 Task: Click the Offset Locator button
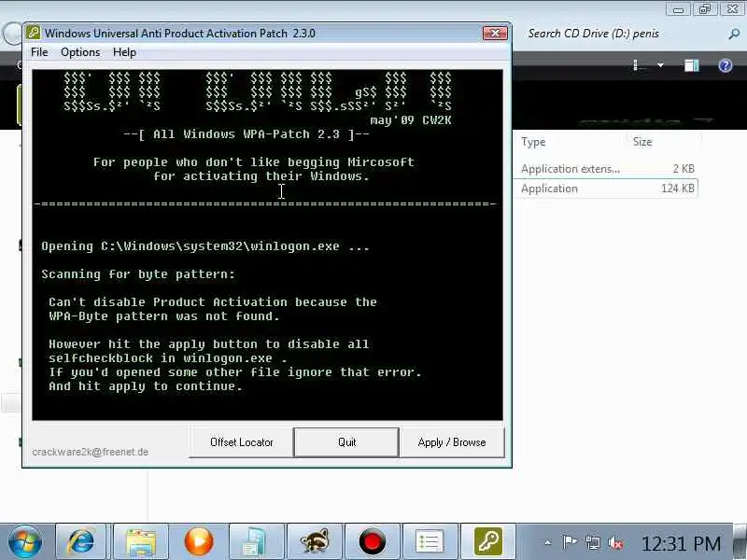(241, 442)
